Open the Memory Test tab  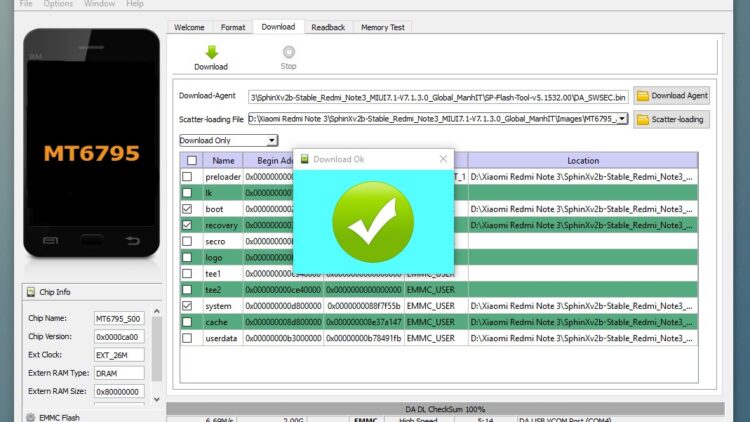(x=383, y=27)
